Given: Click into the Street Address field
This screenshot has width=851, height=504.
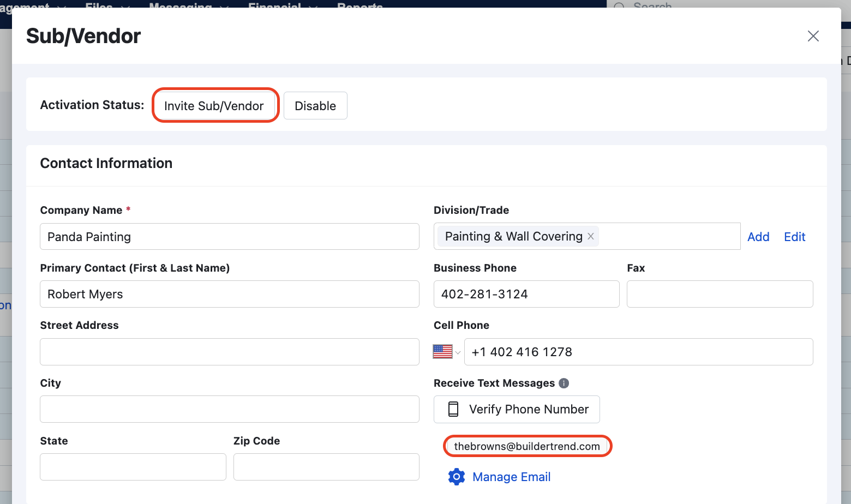Looking at the screenshot, I should (230, 352).
